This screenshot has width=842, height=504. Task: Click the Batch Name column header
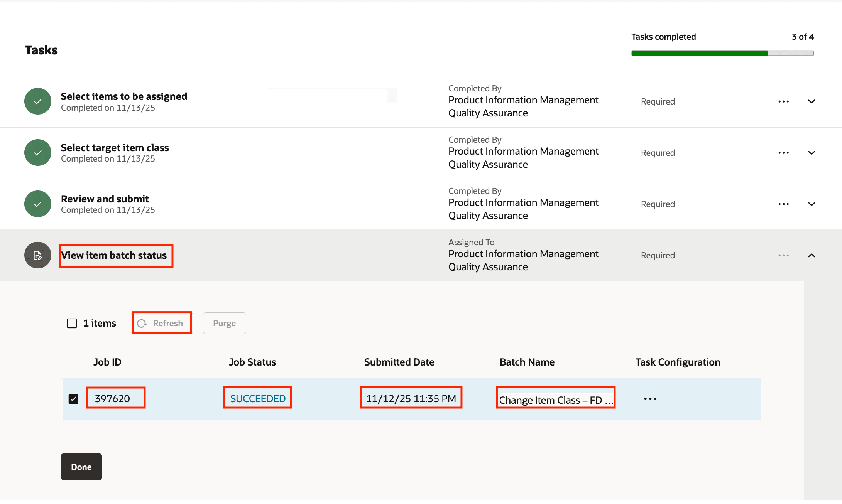527,362
